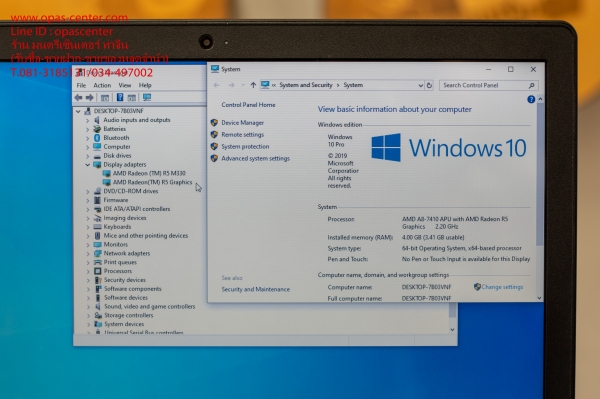Click search magnifier icon
Screen dimensions: 600x399
coord(532,85)
